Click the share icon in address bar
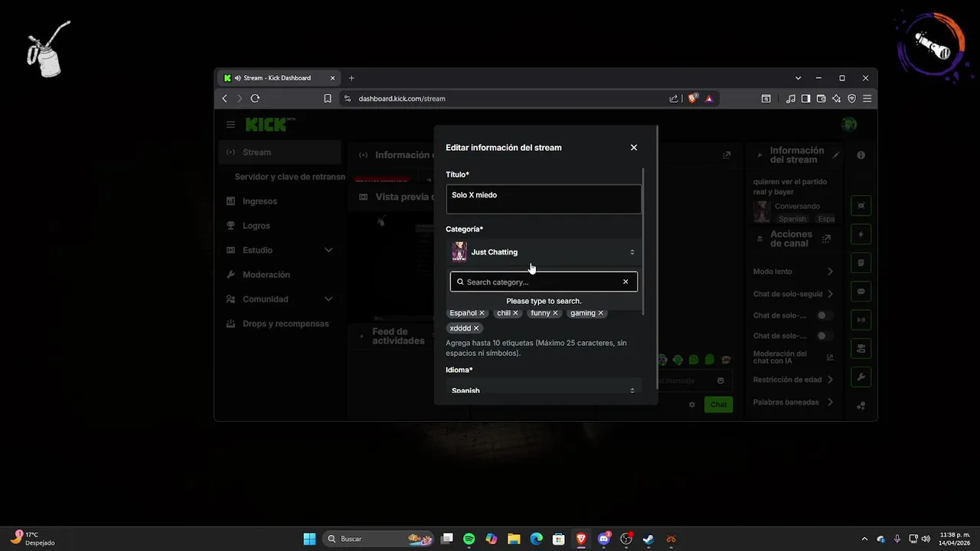This screenshot has width=980, height=551. click(674, 98)
